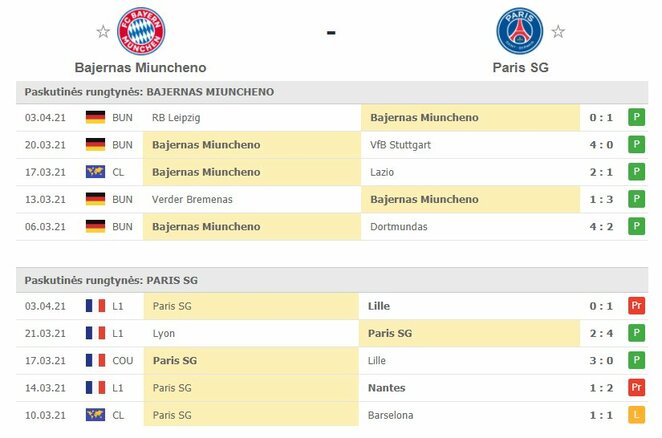
Task: Click green P badge for RB Leipzig match
Action: coord(636,117)
